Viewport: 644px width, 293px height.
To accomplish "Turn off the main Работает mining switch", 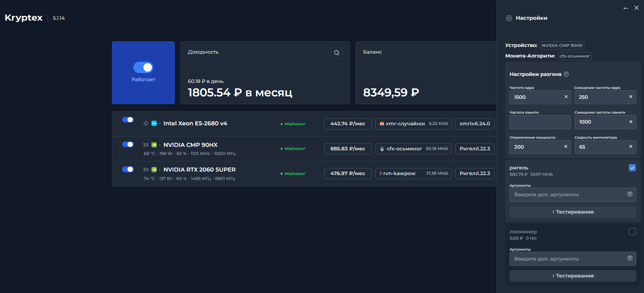I will [143, 67].
